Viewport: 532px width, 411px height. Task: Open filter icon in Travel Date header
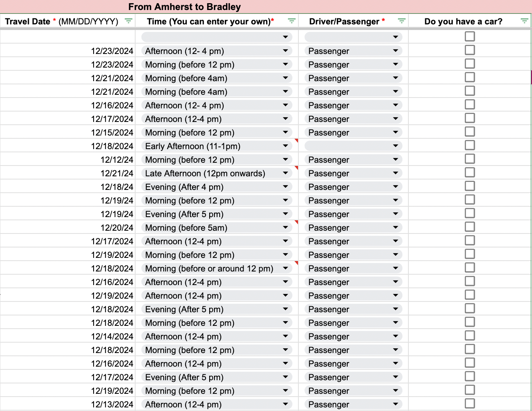coord(128,21)
